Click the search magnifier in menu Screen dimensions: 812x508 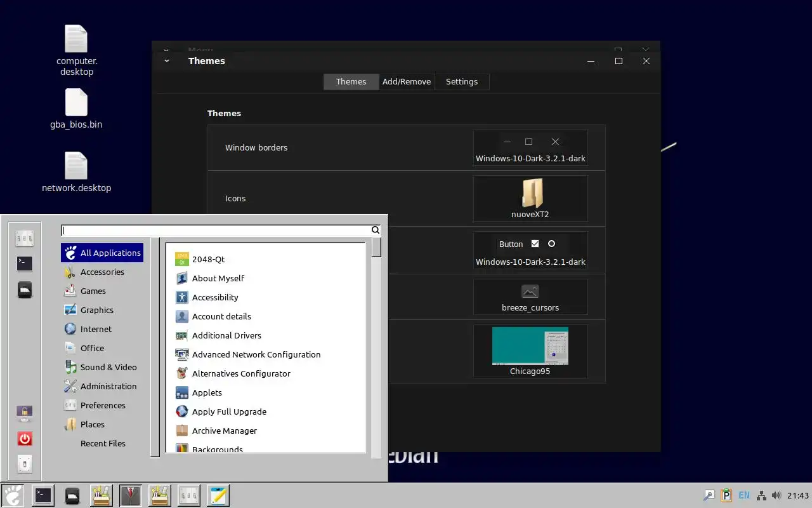[x=376, y=231]
